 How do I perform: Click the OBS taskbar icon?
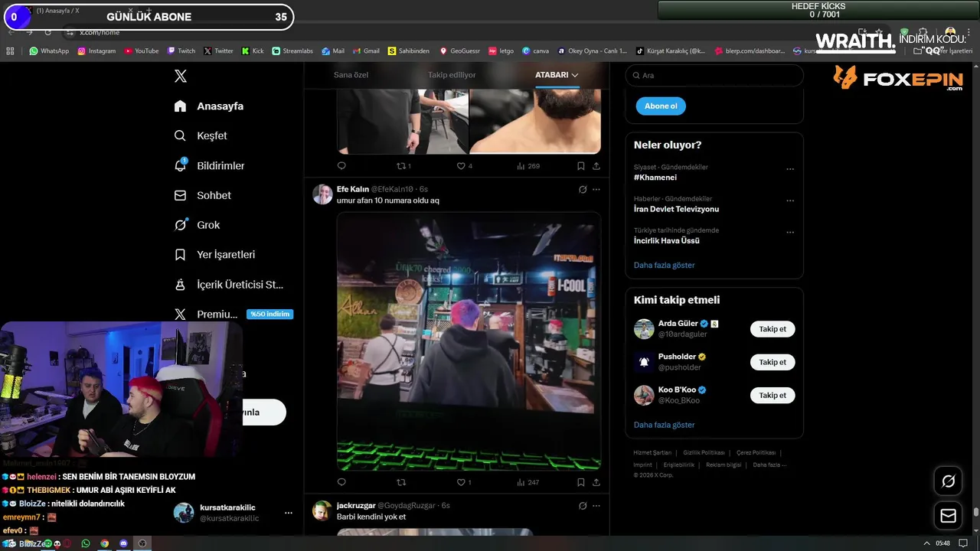click(142, 543)
